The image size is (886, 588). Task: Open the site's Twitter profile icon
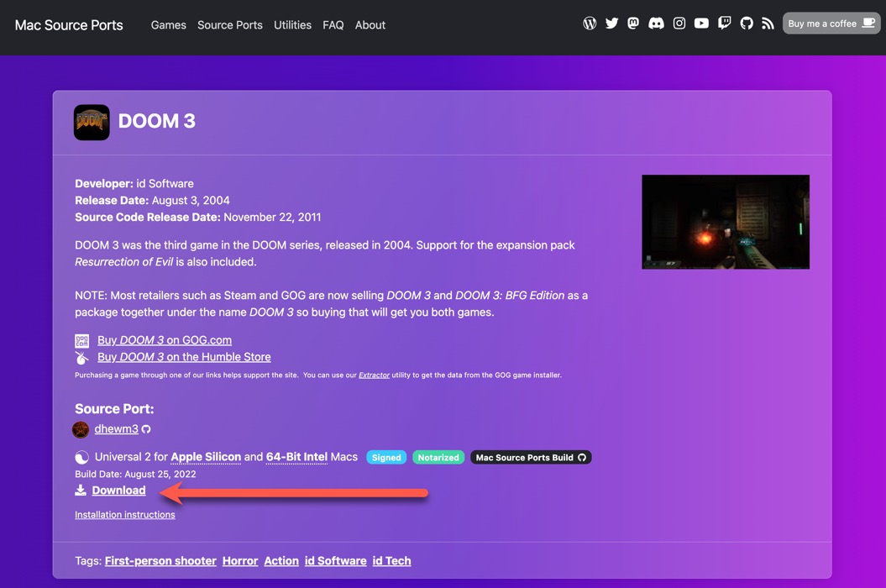611,24
